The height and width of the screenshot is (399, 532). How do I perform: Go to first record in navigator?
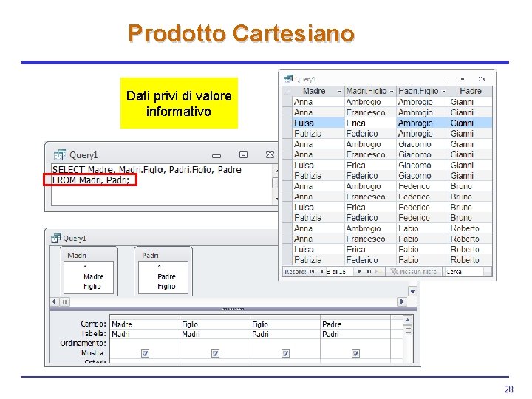pyautogui.click(x=312, y=271)
